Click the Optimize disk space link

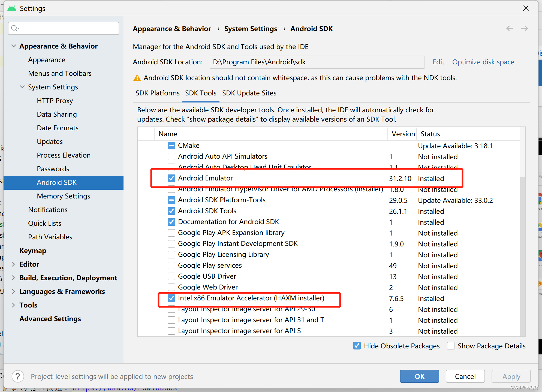click(483, 62)
